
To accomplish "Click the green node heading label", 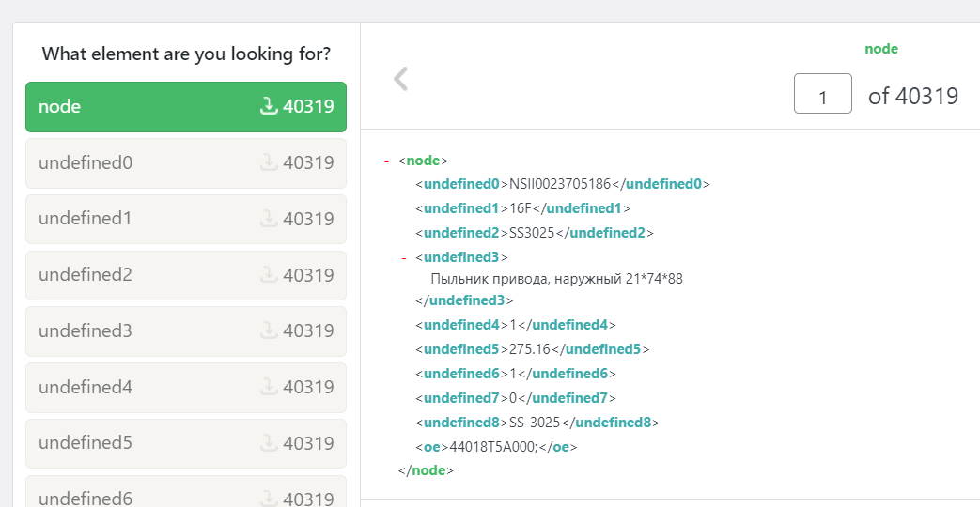I will pyautogui.click(x=880, y=49).
